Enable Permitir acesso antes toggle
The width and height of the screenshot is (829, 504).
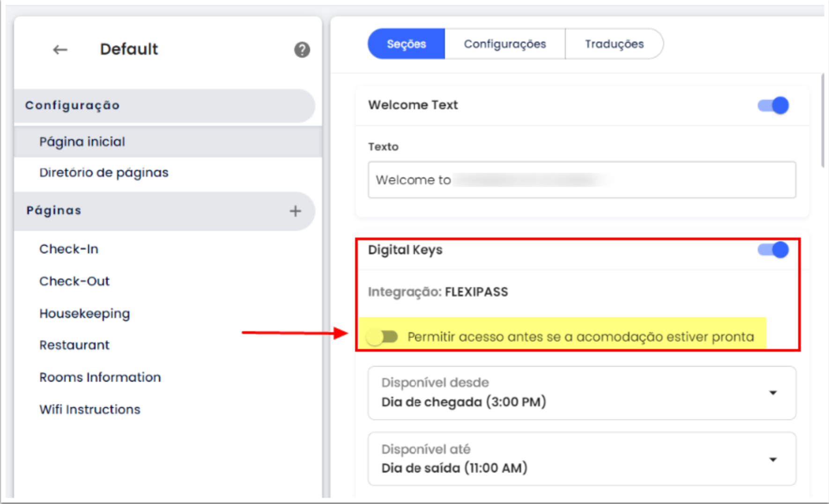tap(383, 337)
